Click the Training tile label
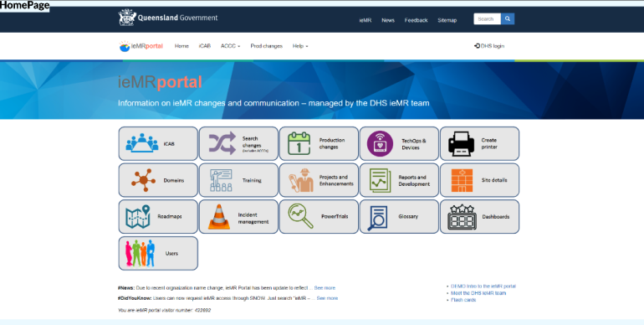This screenshot has height=325, width=644. tap(252, 181)
